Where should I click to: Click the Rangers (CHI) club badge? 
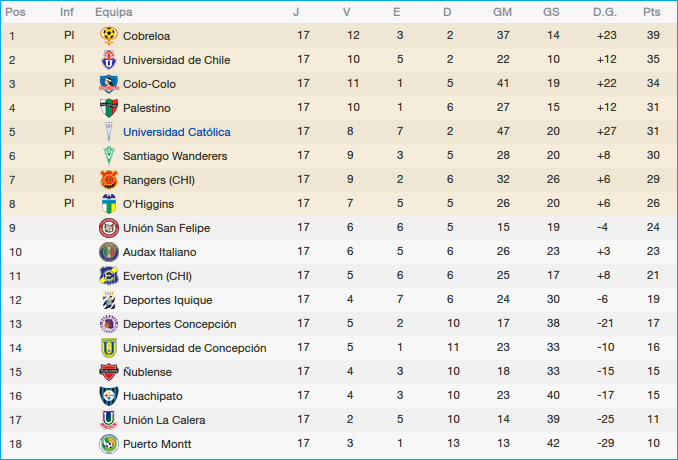[x=108, y=179]
